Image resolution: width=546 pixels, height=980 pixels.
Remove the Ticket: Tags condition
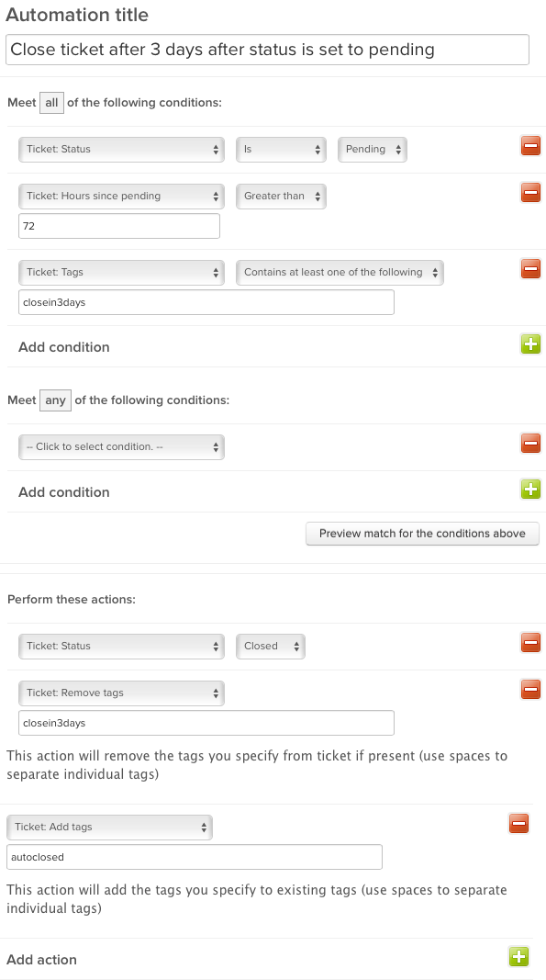click(x=530, y=269)
